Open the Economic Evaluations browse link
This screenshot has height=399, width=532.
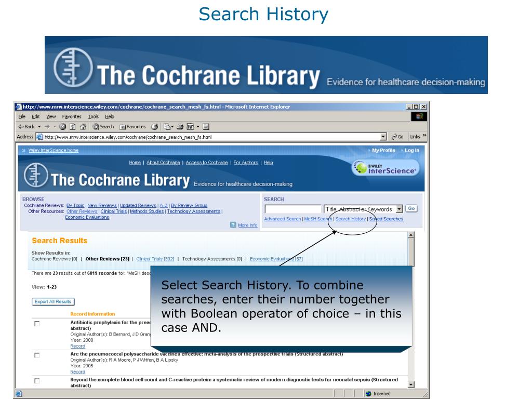(x=87, y=217)
